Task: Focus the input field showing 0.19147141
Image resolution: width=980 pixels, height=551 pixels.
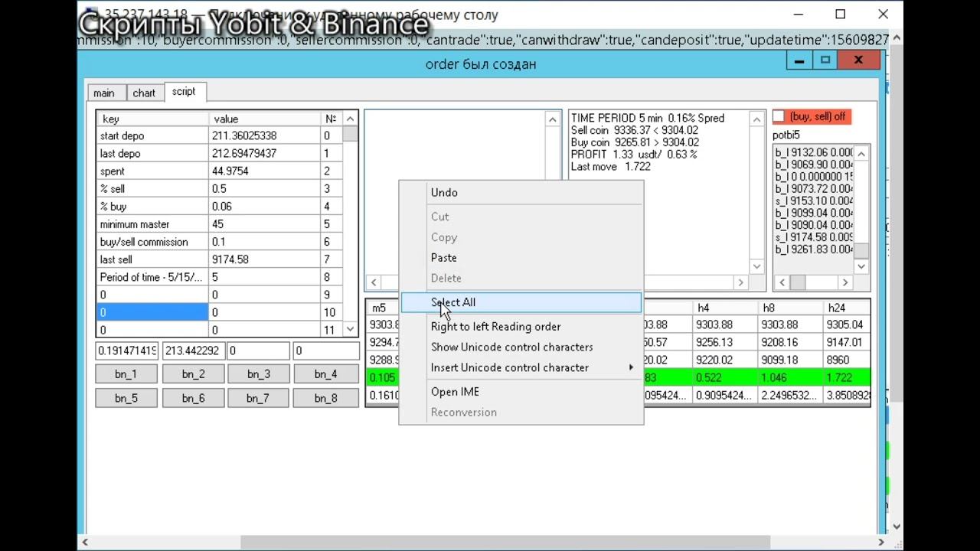Action: click(x=127, y=351)
